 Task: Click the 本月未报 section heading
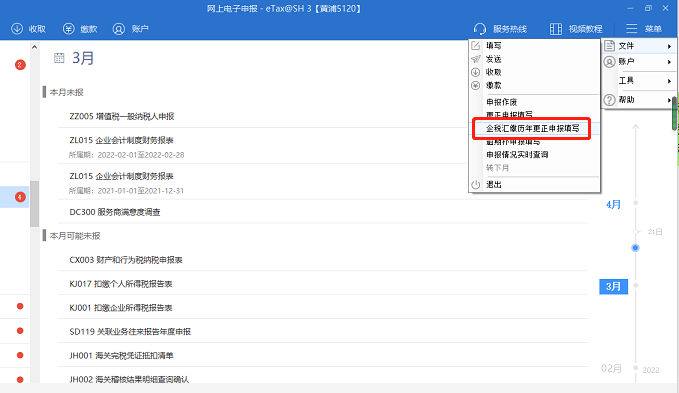pyautogui.click(x=66, y=92)
